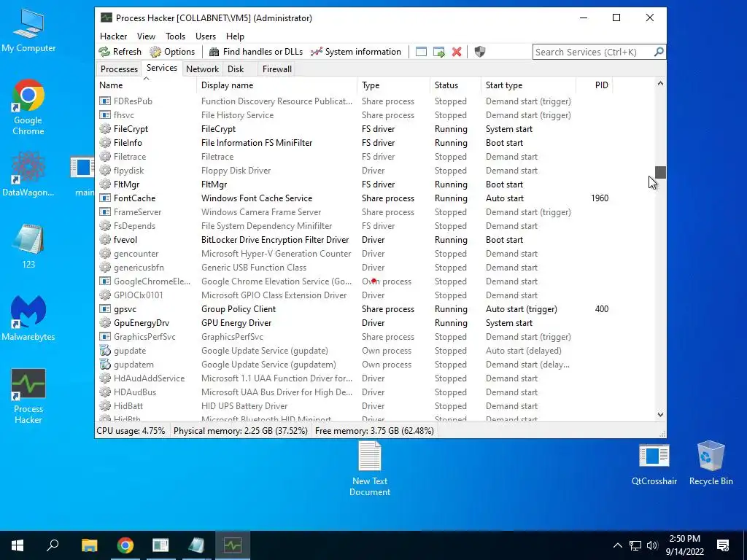Open the Hacker menu
The height and width of the screenshot is (560, 747).
[113, 36]
